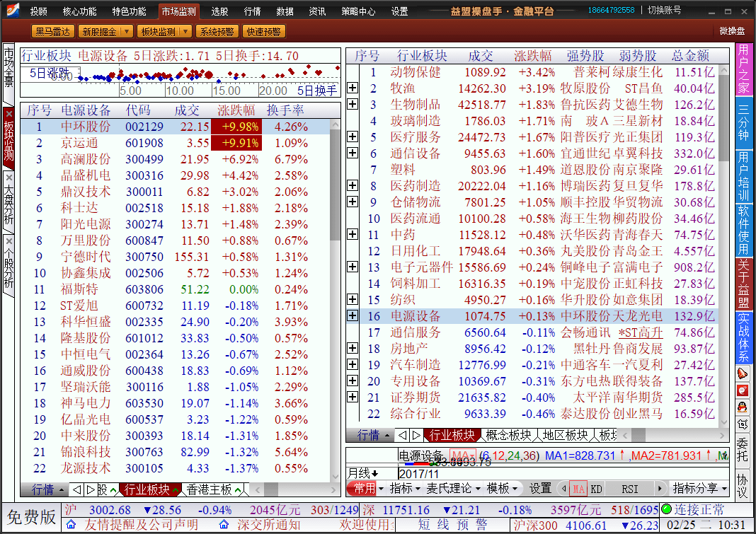
Task: Open the 三分钟 sidebar panel
Action: tap(743, 123)
